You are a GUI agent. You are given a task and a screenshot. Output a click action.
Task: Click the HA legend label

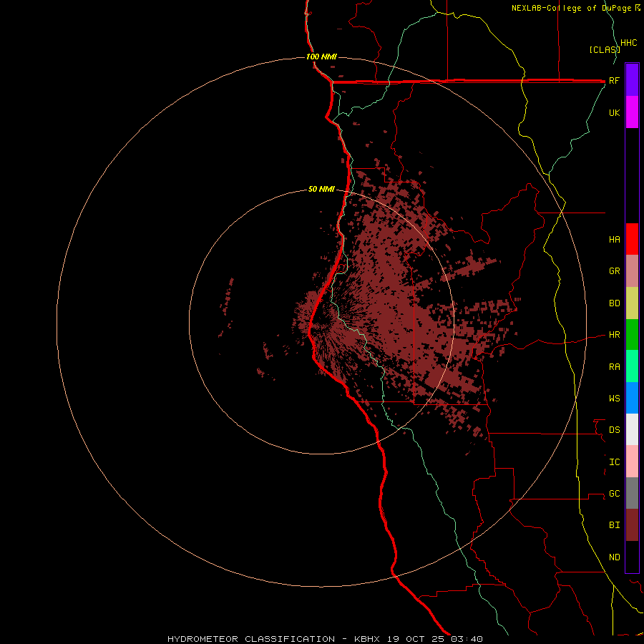click(614, 240)
